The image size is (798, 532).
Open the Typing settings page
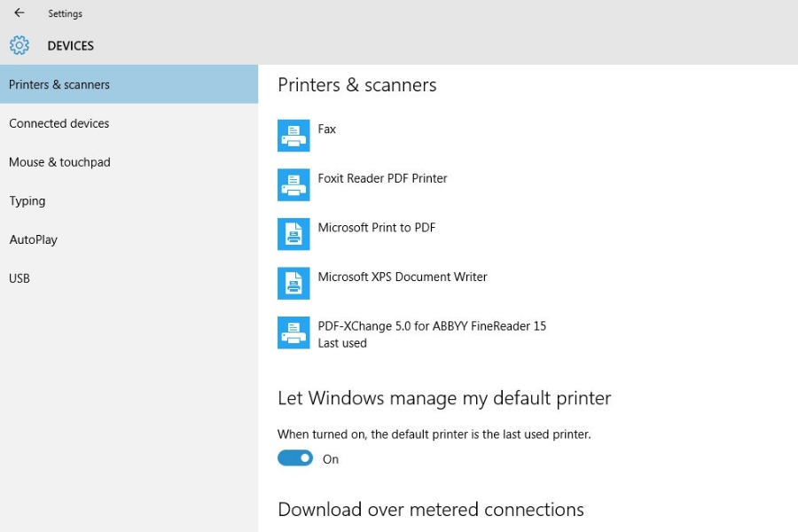(27, 201)
